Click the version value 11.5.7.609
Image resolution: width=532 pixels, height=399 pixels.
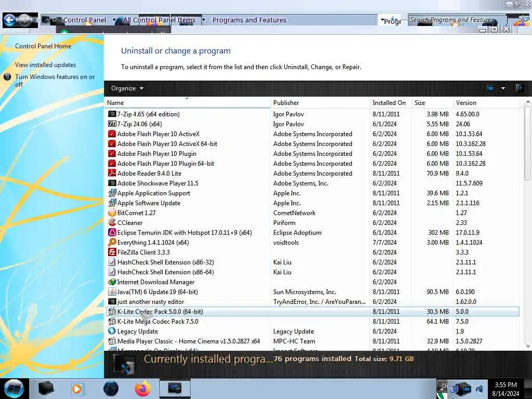pyautogui.click(x=469, y=183)
